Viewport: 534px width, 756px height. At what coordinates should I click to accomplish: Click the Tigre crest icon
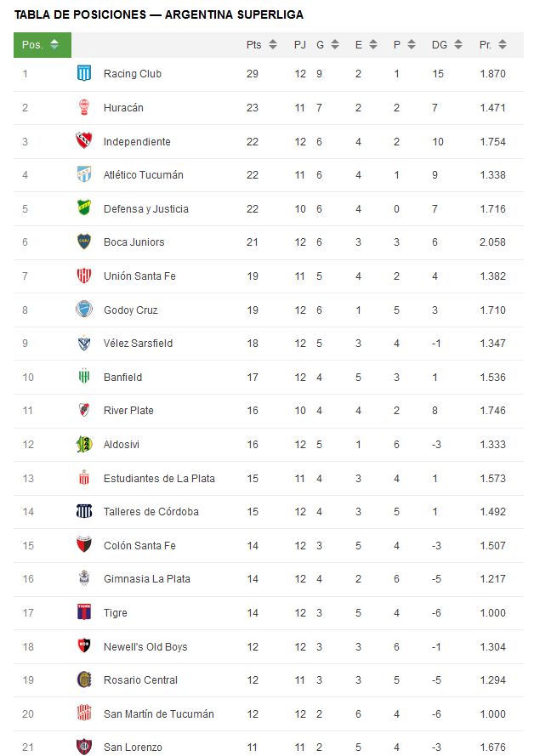point(84,612)
